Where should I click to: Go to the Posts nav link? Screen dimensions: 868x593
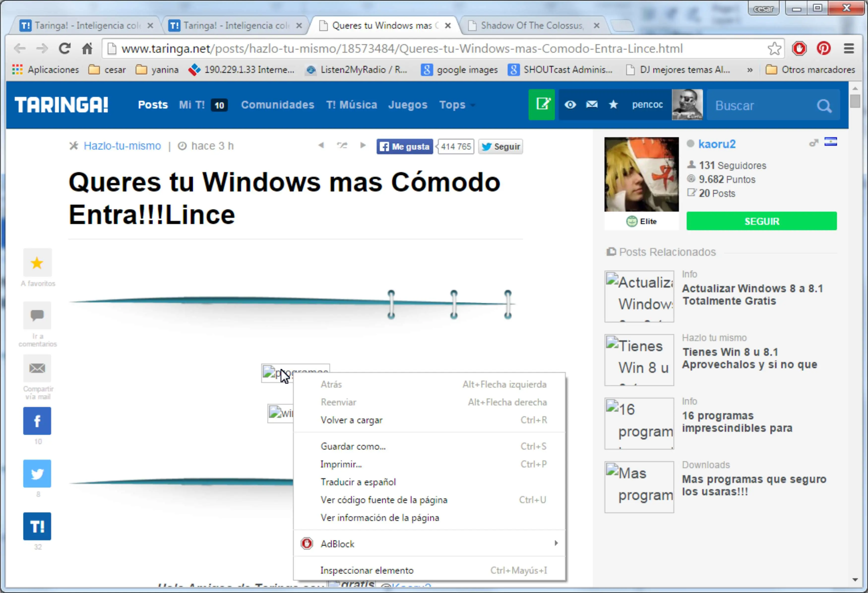pos(153,105)
